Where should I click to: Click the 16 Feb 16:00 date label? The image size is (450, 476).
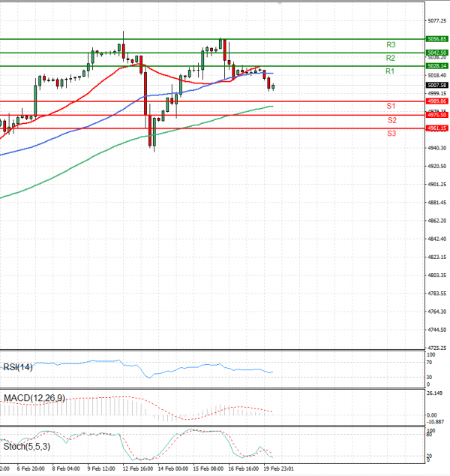244,468
